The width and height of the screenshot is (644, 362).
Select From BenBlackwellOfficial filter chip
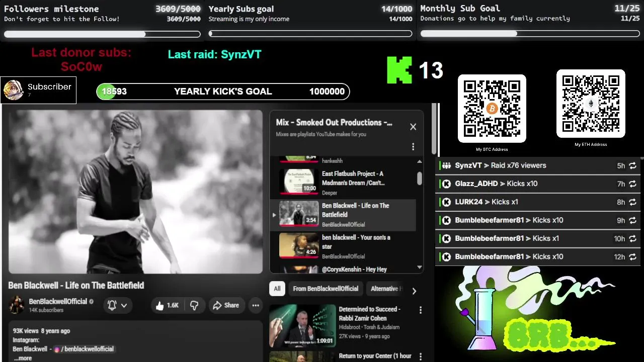(x=326, y=289)
